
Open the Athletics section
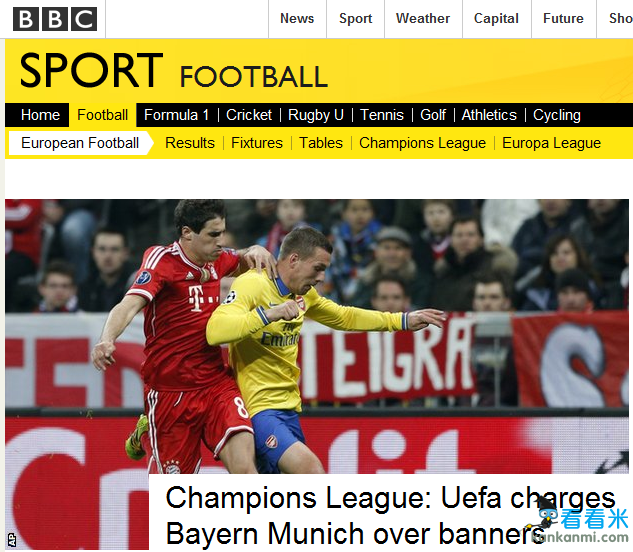(489, 115)
